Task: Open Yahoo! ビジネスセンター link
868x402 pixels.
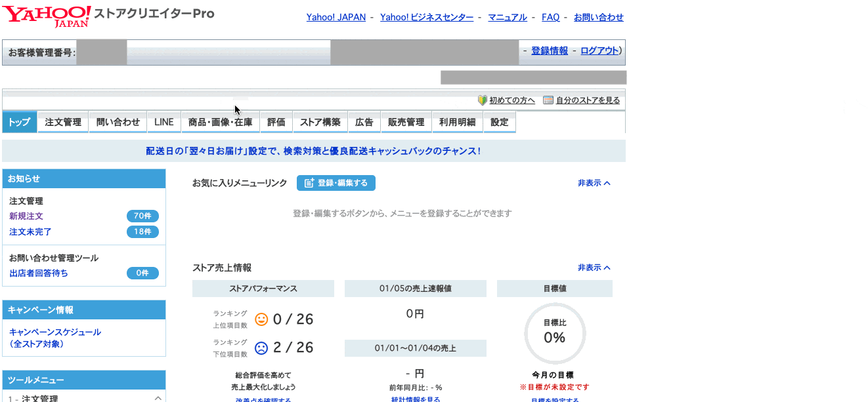Action: pyautogui.click(x=427, y=18)
